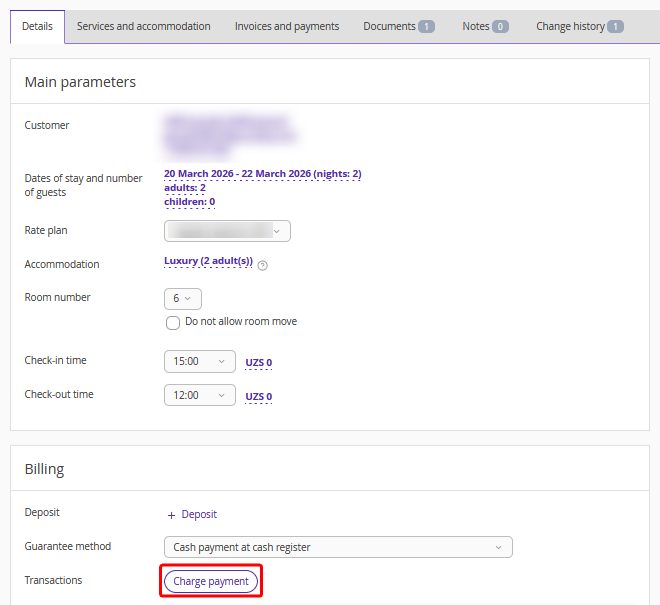Expand the Room number 6 dropdown
The height and width of the screenshot is (605, 660).
(182, 298)
